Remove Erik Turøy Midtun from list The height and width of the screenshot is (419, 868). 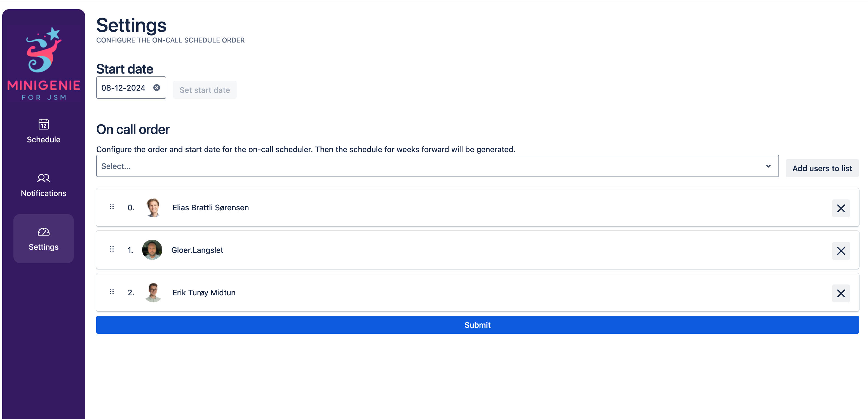(841, 293)
